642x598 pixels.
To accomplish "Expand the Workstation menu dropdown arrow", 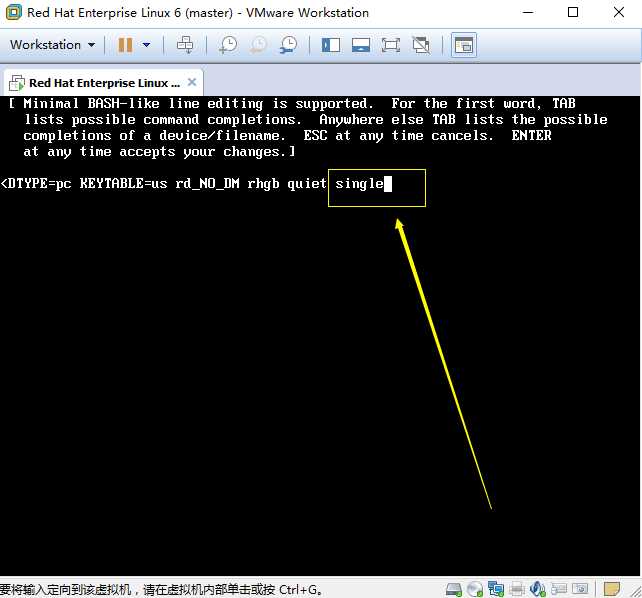I will point(92,45).
